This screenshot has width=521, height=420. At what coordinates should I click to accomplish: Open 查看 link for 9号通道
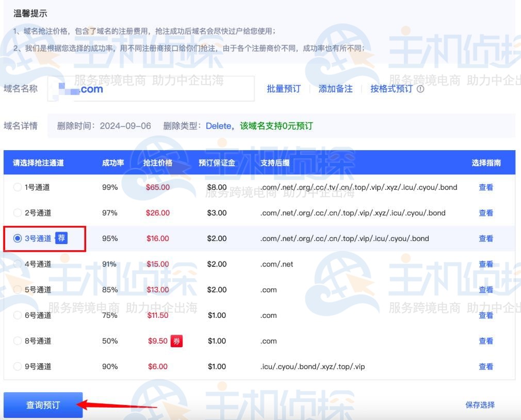[486, 366]
